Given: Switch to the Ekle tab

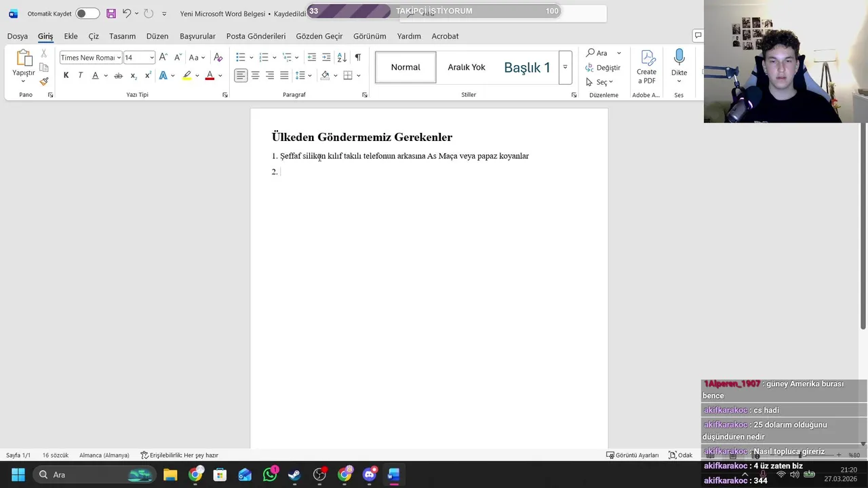Looking at the screenshot, I should pos(71,36).
